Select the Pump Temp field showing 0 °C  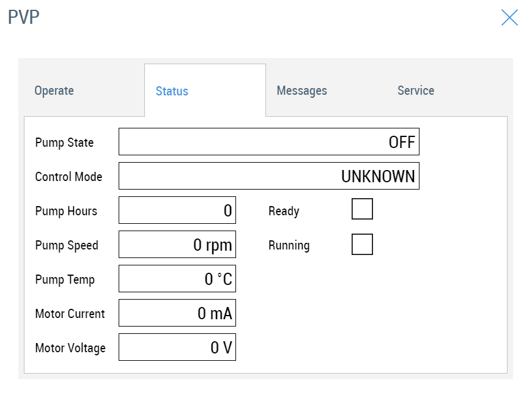(x=177, y=279)
